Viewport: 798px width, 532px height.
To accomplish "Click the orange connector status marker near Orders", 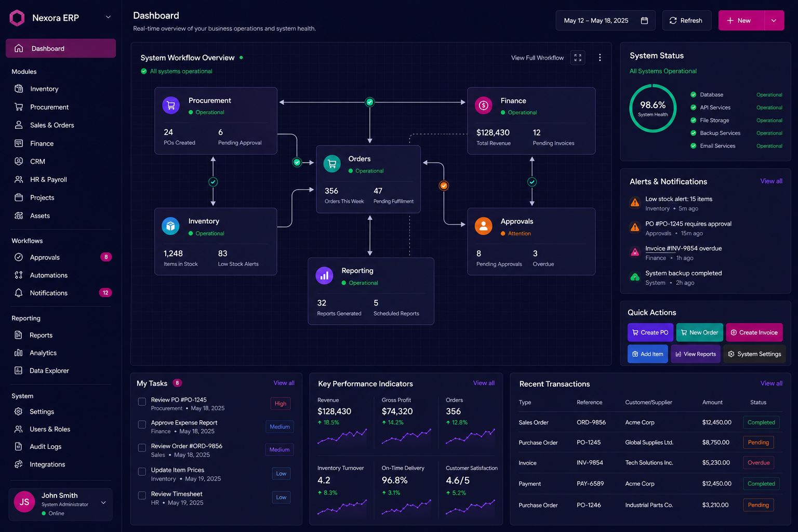I will pyautogui.click(x=444, y=185).
